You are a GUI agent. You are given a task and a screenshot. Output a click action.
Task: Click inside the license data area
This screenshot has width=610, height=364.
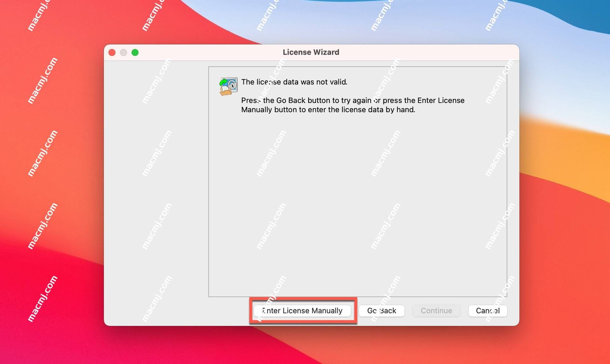point(356,182)
